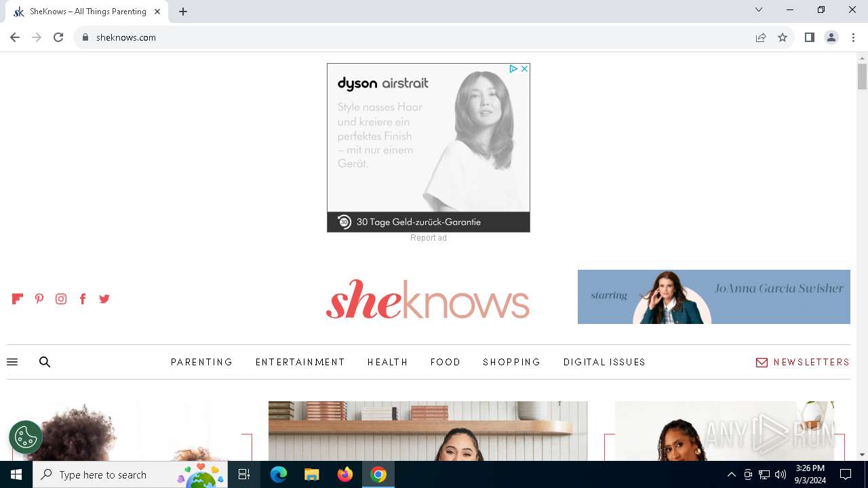Reload the sheknows.com page

tap(58, 37)
